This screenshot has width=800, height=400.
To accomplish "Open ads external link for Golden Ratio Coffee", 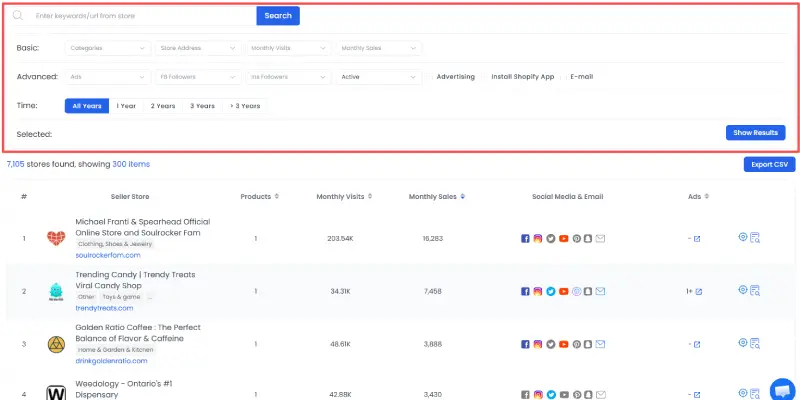I will [697, 345].
